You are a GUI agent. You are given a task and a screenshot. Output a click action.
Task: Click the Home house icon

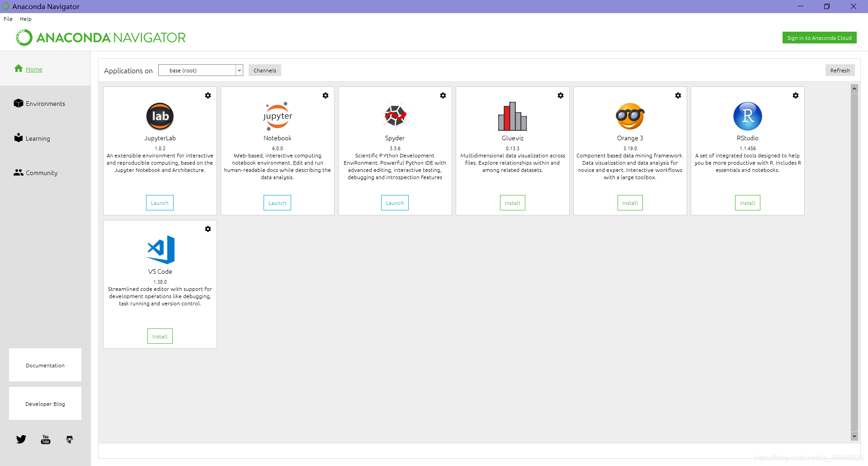19,68
